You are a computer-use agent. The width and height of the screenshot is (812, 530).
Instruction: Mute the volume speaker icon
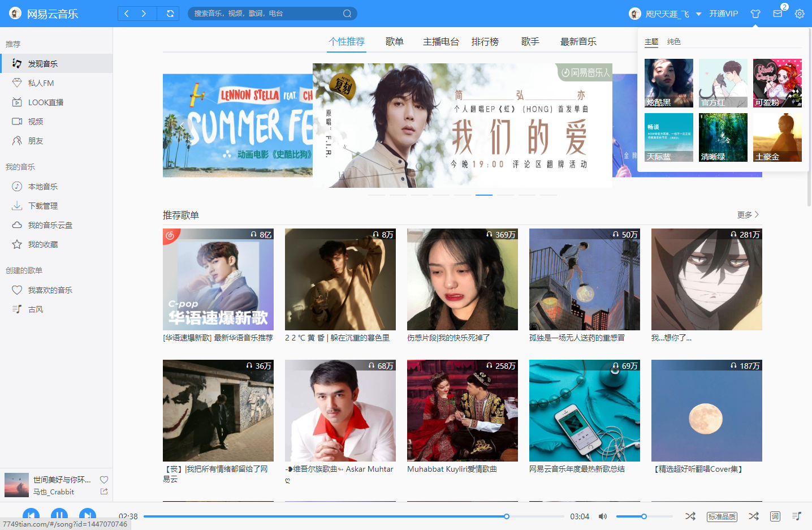pyautogui.click(x=603, y=516)
